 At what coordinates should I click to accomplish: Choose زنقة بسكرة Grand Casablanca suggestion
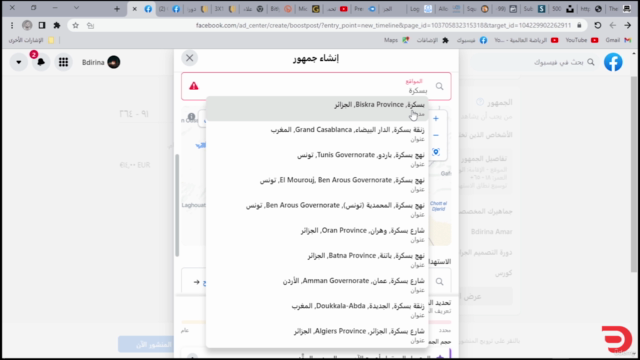click(x=317, y=134)
